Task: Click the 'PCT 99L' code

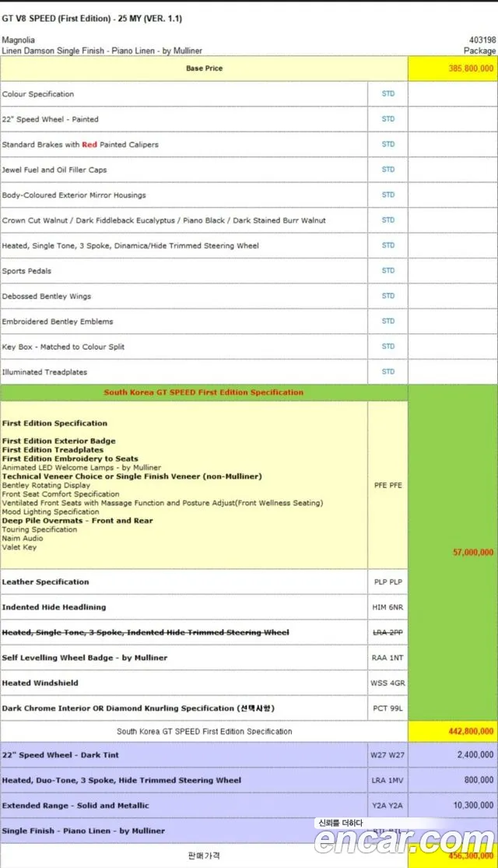Action: [x=388, y=708]
